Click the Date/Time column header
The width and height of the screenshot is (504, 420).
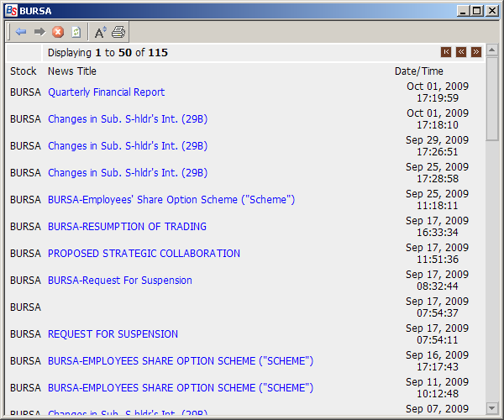click(x=419, y=71)
